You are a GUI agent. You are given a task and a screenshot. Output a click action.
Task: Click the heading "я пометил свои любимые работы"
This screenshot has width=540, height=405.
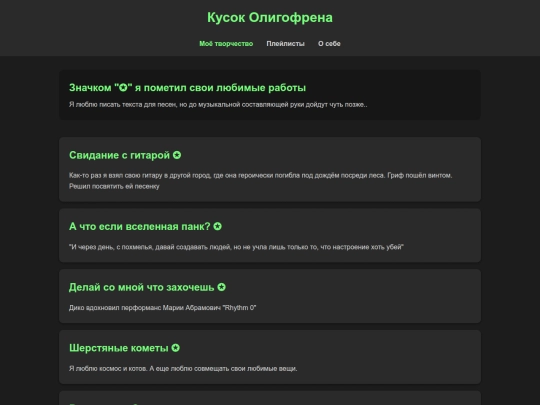pyautogui.click(x=220, y=88)
